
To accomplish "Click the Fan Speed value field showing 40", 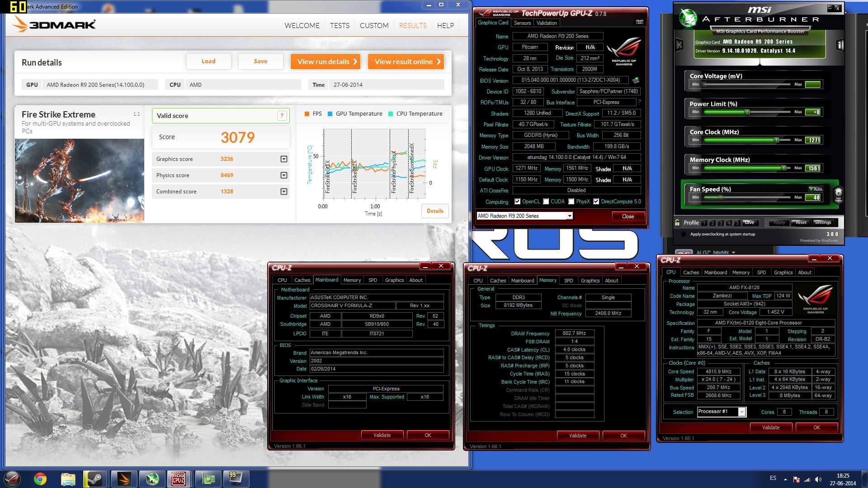I will [x=814, y=197].
